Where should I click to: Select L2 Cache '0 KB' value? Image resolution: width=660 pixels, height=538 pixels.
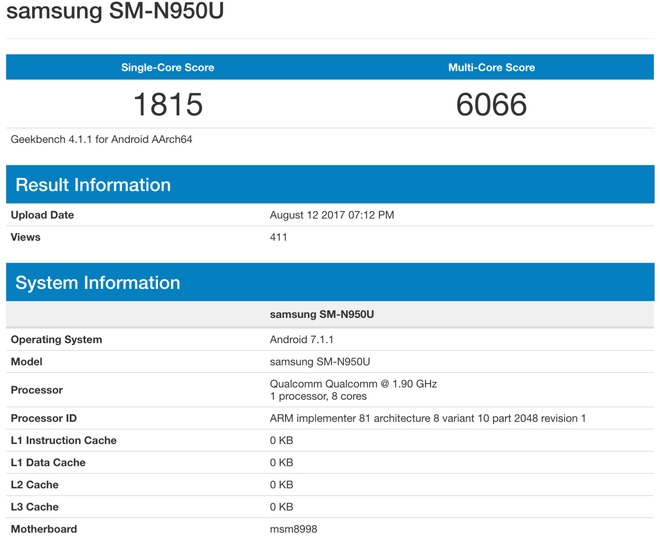(282, 485)
